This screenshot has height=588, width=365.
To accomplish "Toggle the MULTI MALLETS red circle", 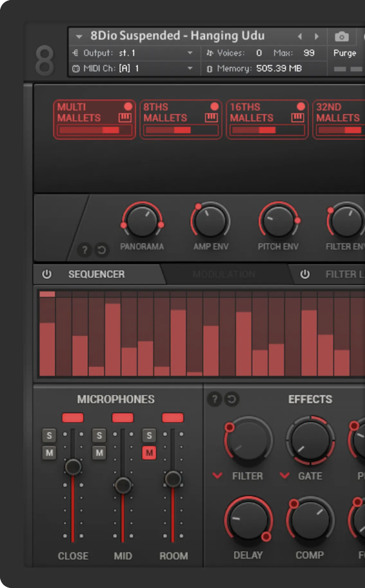I will tap(128, 106).
